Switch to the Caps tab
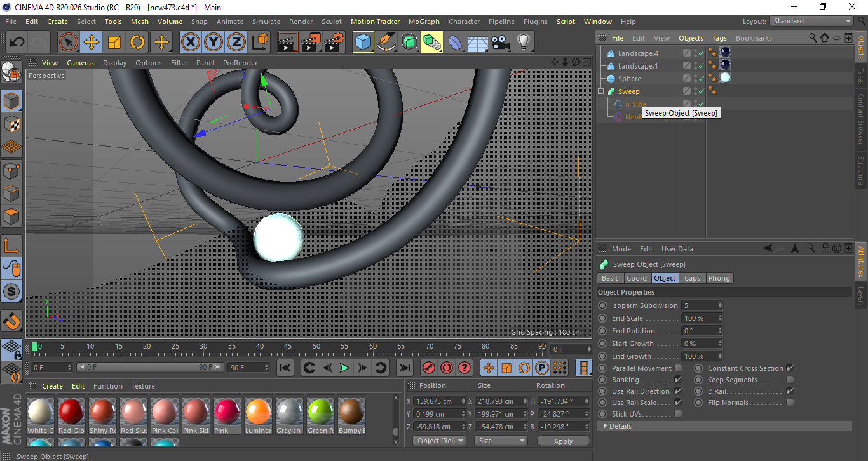868x461 pixels. pos(692,278)
